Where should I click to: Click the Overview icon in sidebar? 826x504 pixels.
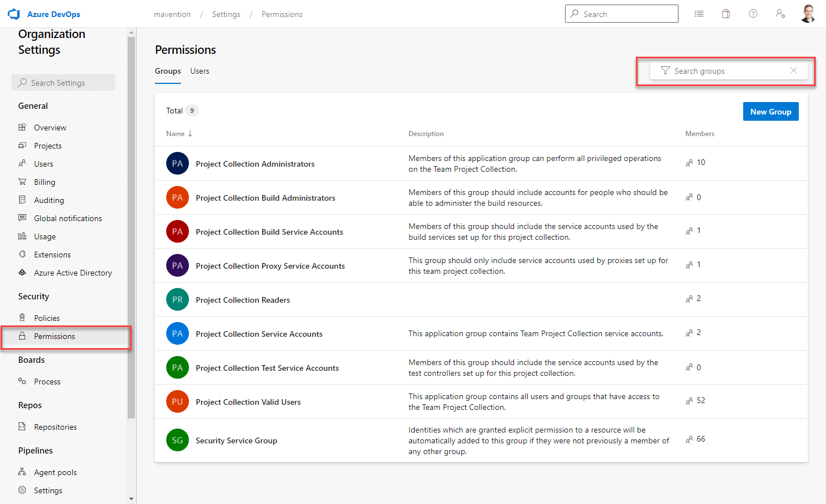point(22,127)
